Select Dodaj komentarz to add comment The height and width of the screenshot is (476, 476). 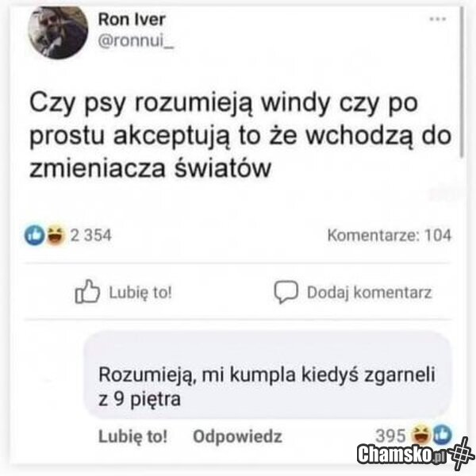(x=369, y=293)
